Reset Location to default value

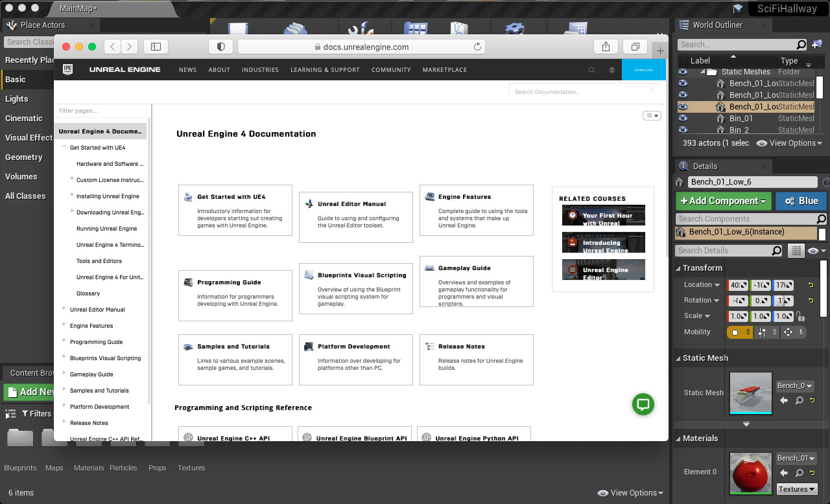(811, 285)
